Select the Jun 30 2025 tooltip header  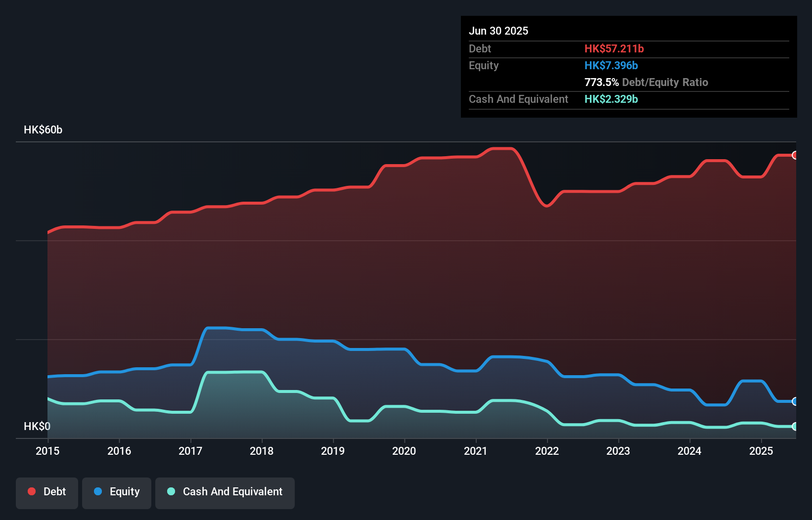[x=498, y=31]
